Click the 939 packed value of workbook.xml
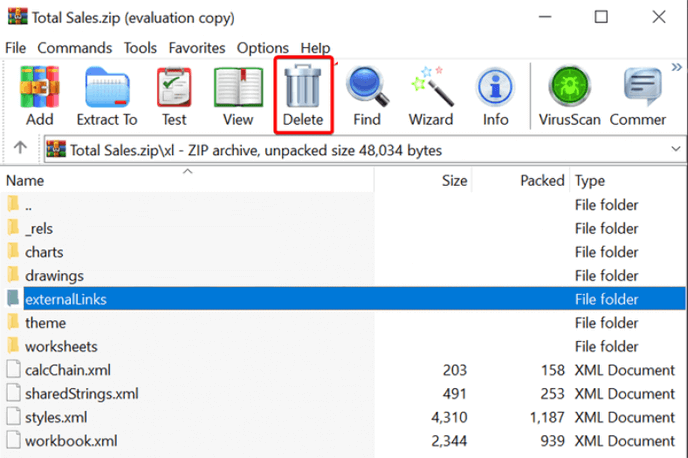The width and height of the screenshot is (688, 458). [552, 441]
